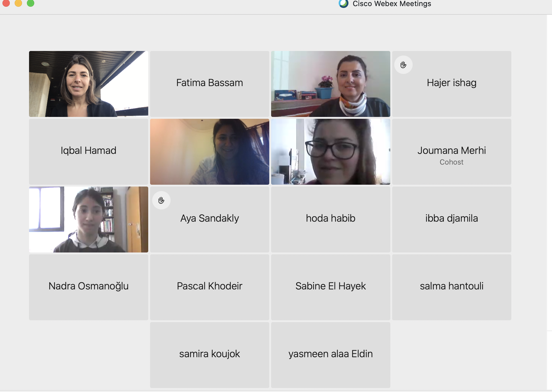Select the samira koujok participant tile
Viewport: 552px width, 392px height.
(x=210, y=355)
